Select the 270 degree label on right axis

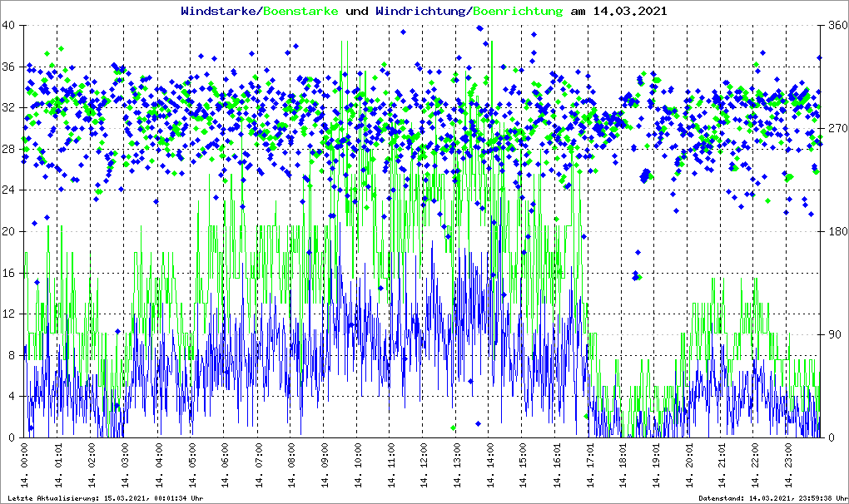836,128
